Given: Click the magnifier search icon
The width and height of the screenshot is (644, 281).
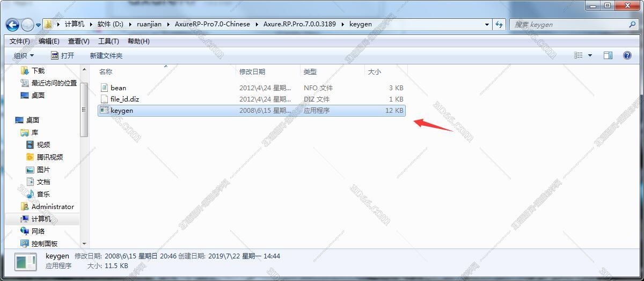Looking at the screenshot, I should (632, 25).
